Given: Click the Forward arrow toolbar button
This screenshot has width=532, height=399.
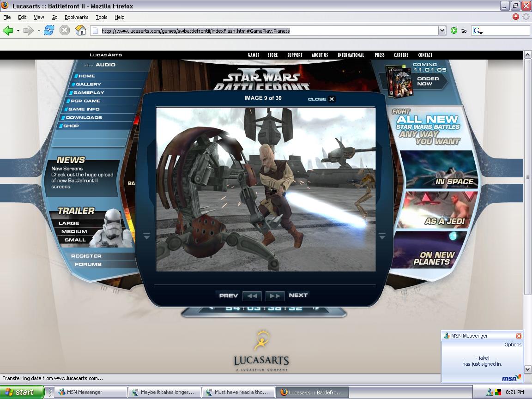Looking at the screenshot, I should click(29, 30).
